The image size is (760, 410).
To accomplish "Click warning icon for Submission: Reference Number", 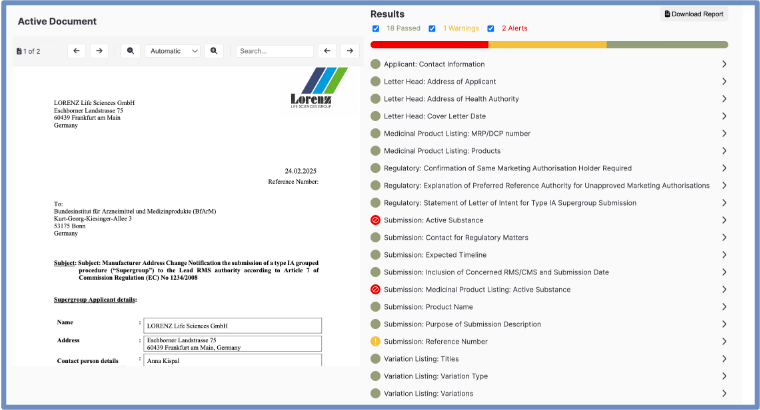I will point(375,341).
